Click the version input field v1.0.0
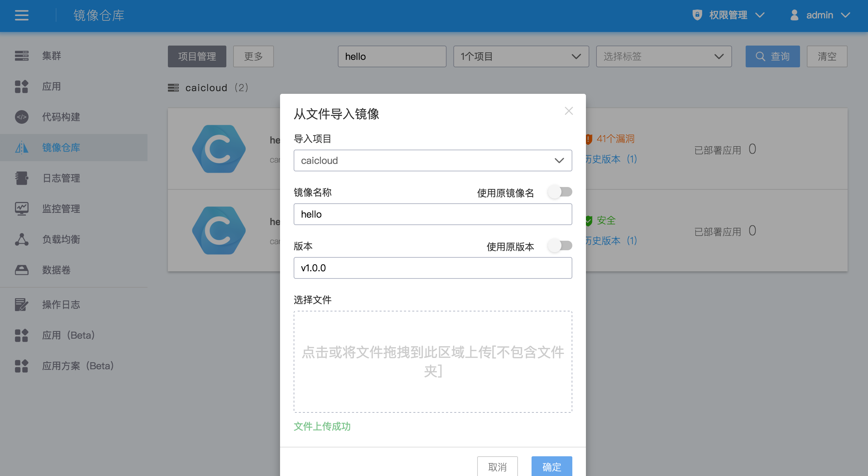 point(432,268)
